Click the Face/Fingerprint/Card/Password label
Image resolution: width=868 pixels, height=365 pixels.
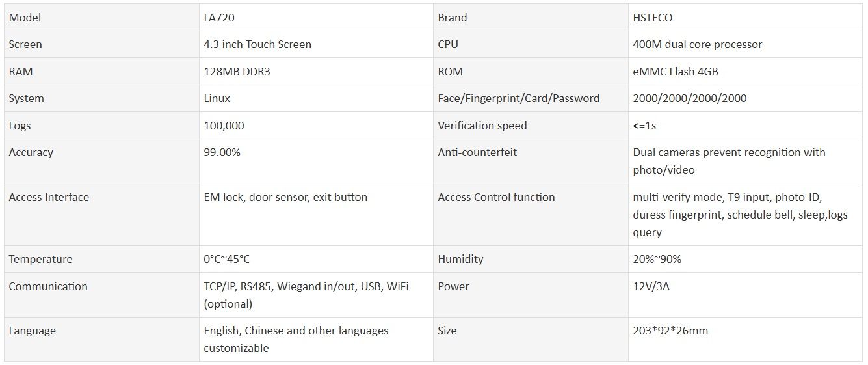[x=518, y=99]
